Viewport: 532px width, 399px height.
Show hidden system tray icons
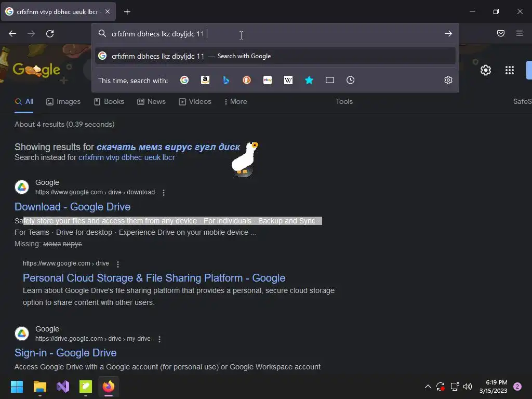point(428,387)
